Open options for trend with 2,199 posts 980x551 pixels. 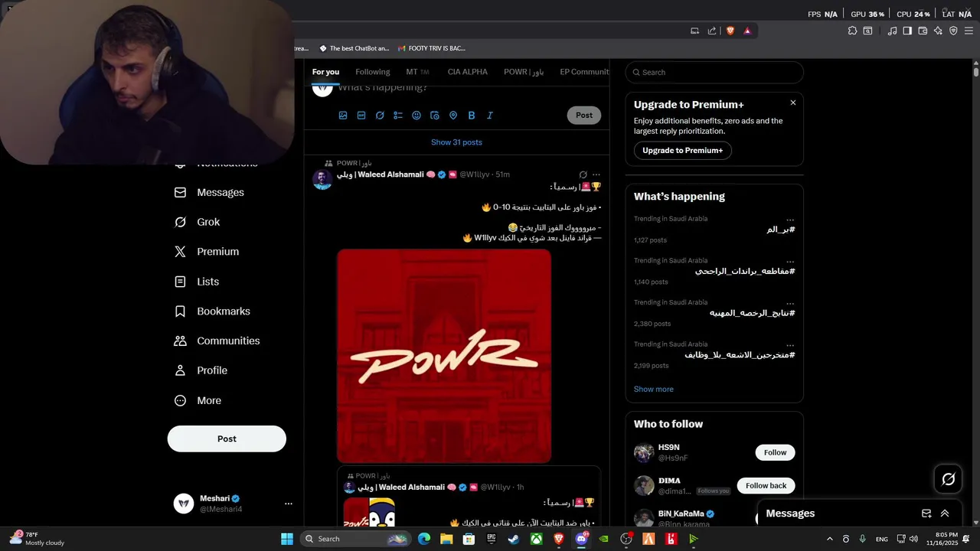click(x=790, y=346)
